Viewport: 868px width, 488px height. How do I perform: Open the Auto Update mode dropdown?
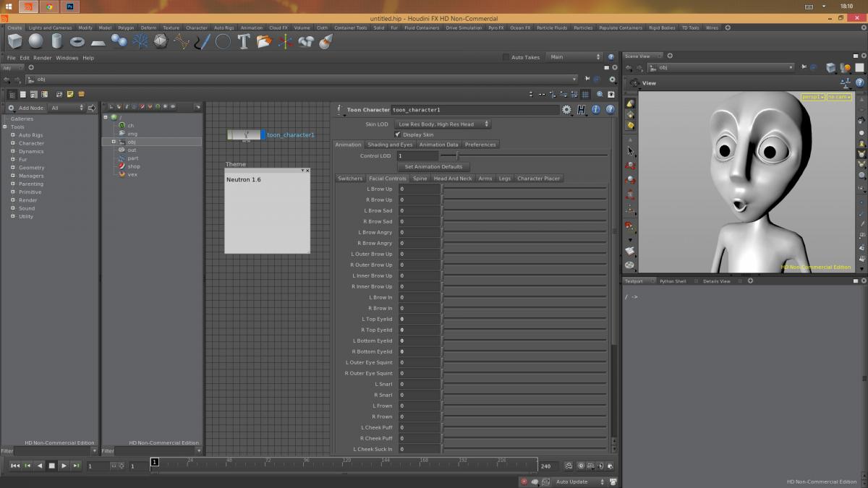(x=580, y=481)
